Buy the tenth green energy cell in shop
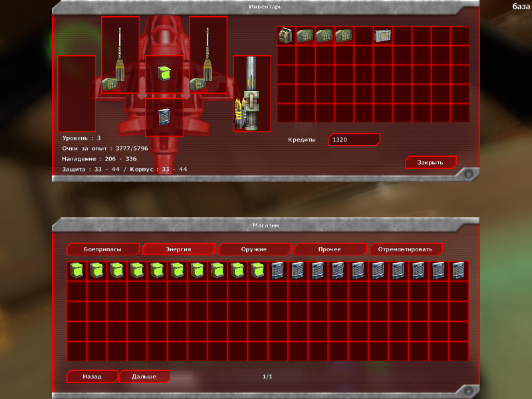Viewport: 532px width, 399px height. click(257, 271)
